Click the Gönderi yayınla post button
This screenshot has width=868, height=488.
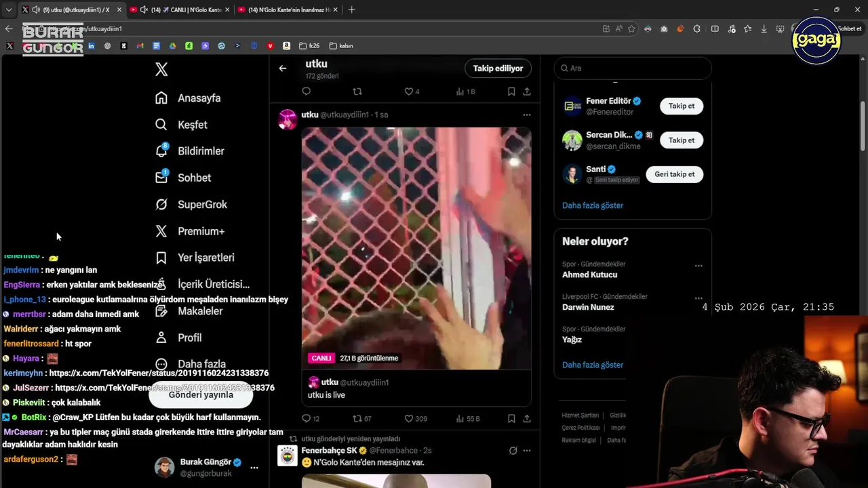click(201, 394)
